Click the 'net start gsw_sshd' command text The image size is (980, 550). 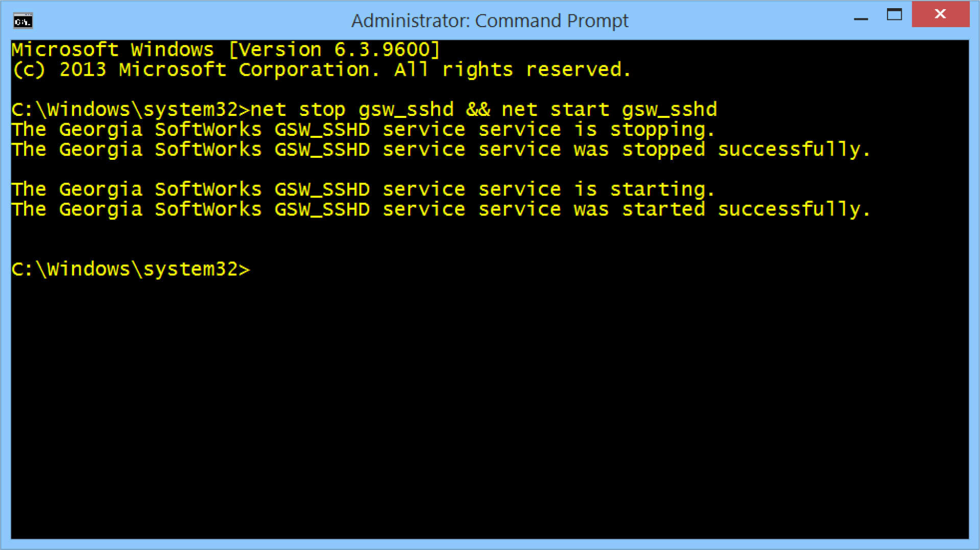pos(609,110)
